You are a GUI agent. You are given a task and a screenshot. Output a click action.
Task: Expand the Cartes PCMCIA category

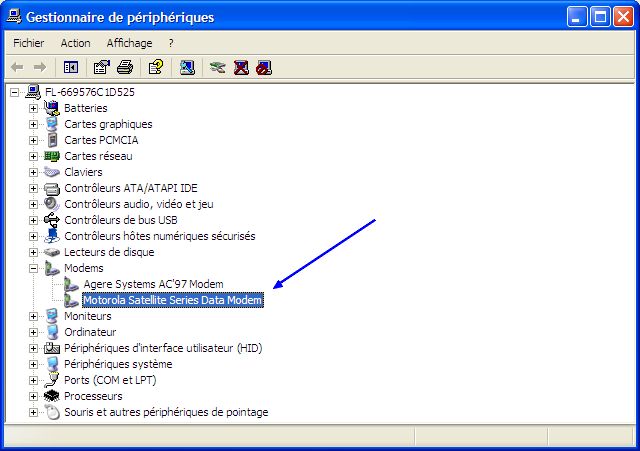[x=33, y=140]
